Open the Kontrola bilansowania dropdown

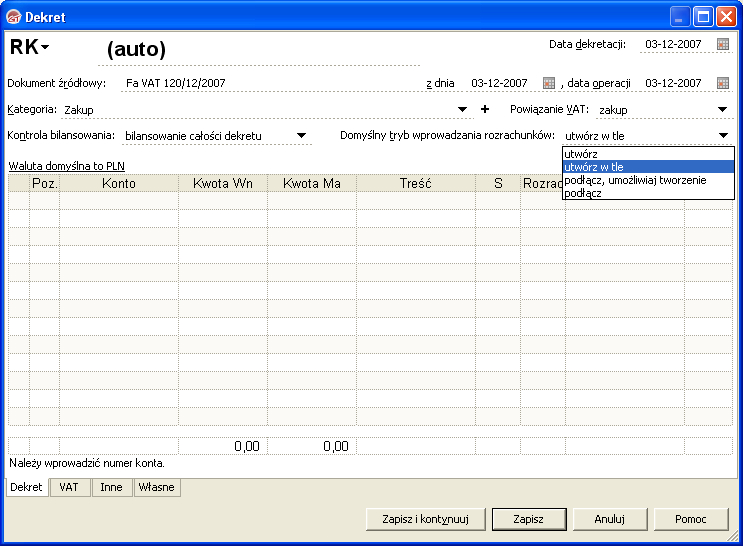coord(301,136)
